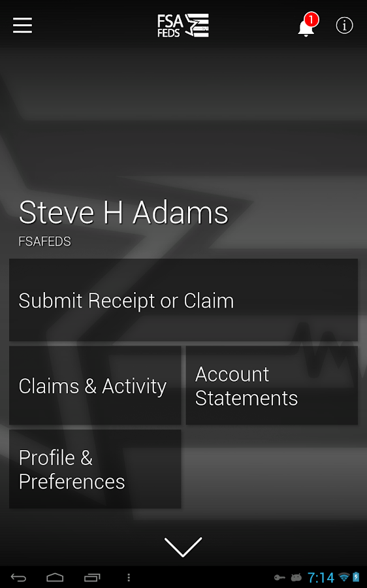Viewport: 367px width, 588px height.
Task: Tap the Steve H Adams account name
Action: point(123,212)
